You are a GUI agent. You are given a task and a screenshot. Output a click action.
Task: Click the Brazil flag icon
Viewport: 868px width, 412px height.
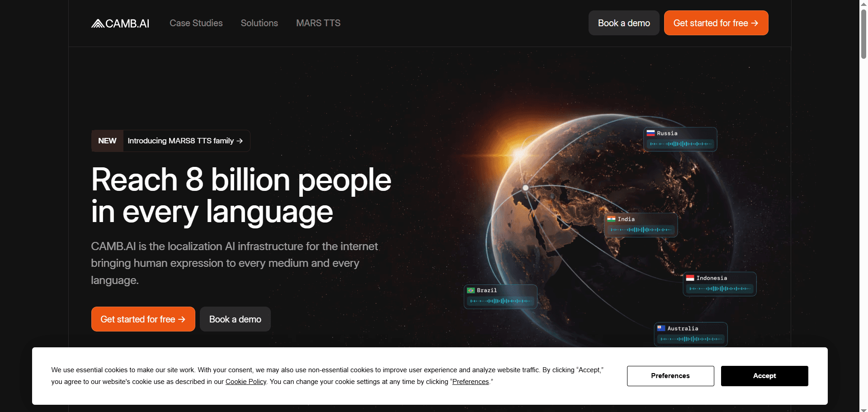pos(471,290)
